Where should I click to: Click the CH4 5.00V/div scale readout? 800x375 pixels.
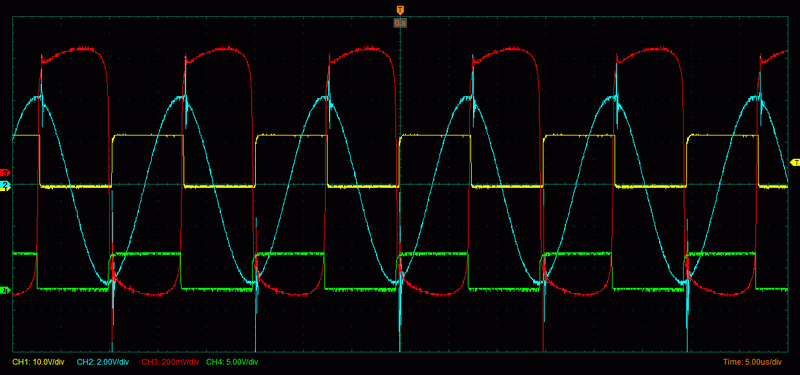pos(232,362)
